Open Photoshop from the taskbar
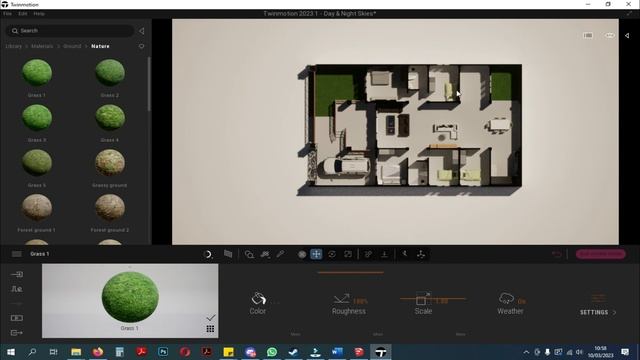Screen dimensions: 640x360 [163, 352]
